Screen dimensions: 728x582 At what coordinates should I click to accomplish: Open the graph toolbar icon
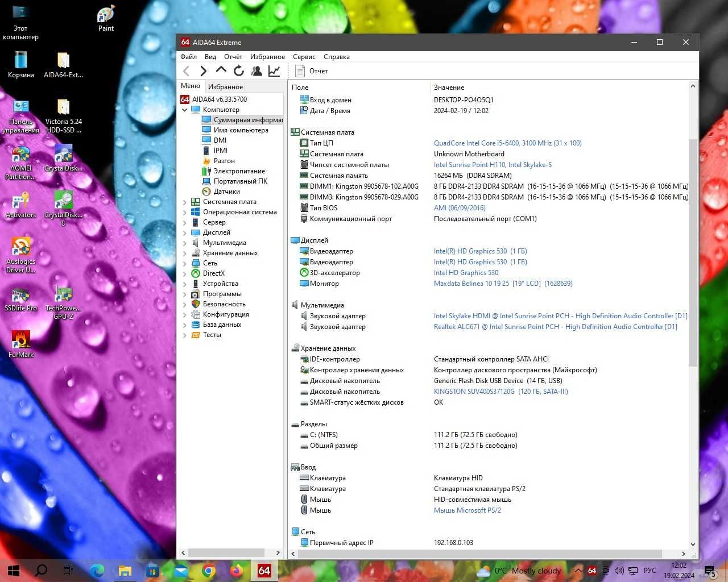(274, 70)
